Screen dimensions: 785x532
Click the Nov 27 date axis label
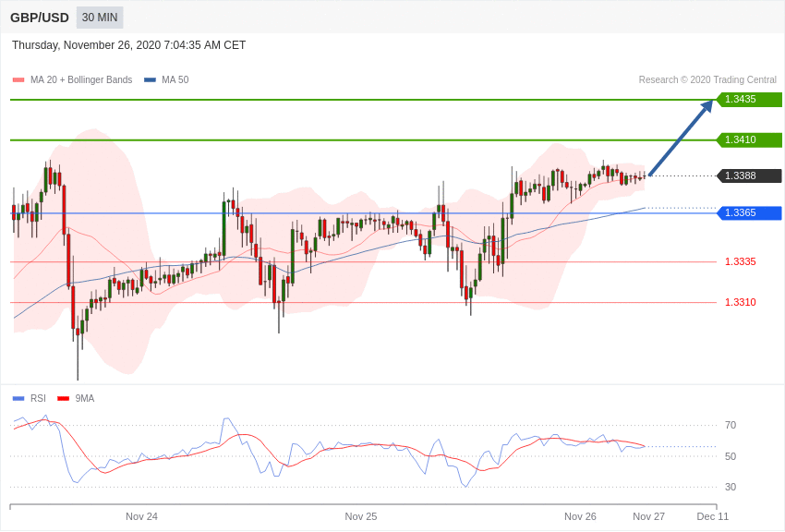tap(649, 516)
